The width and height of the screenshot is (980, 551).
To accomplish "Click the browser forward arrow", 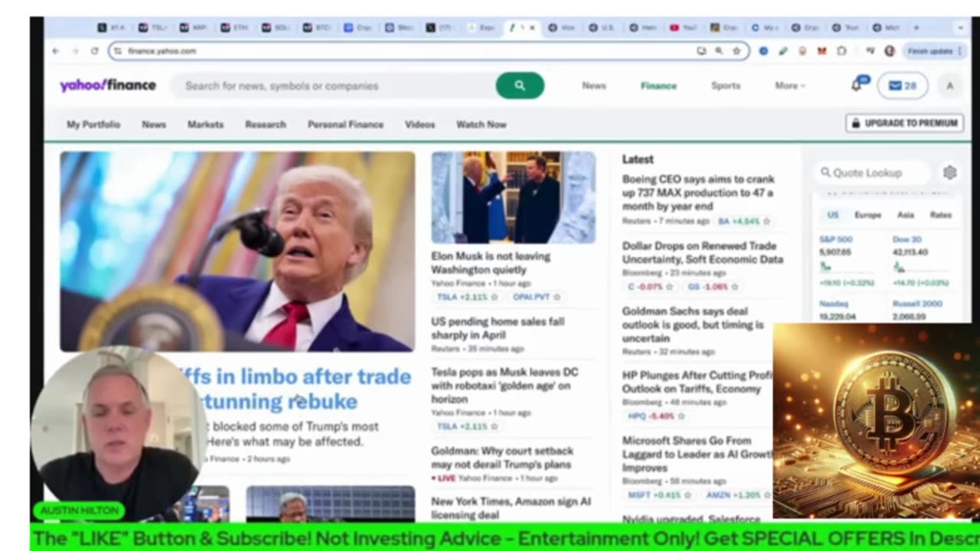I will [x=74, y=51].
